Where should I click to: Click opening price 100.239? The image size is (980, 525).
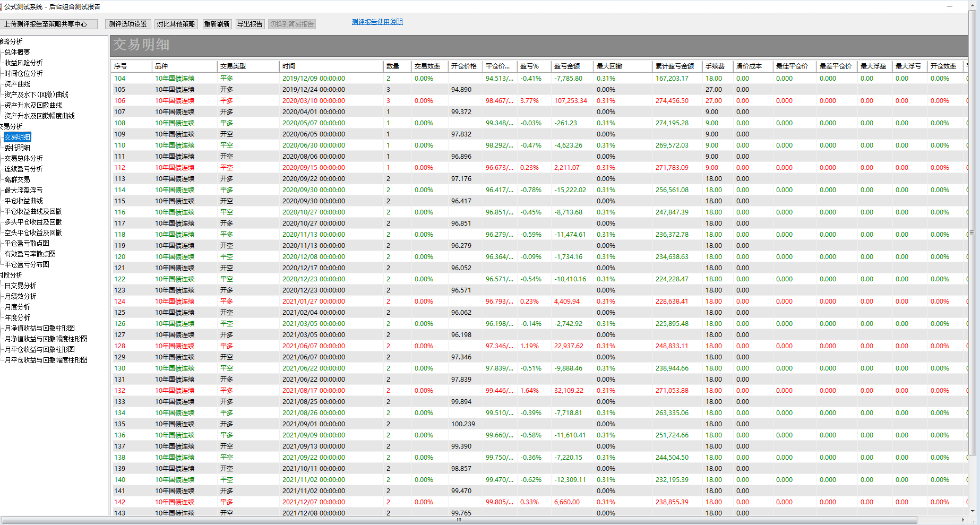point(463,424)
